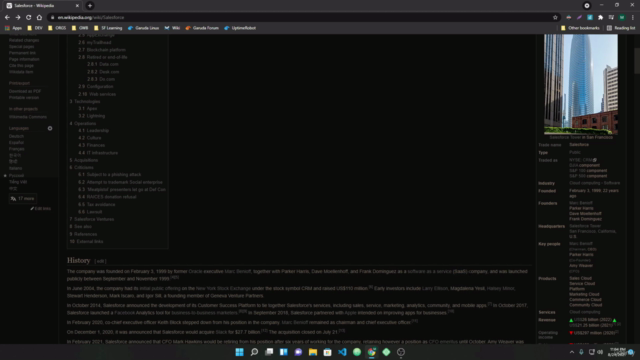Open Microsoft Store from the taskbar

pos(328,352)
